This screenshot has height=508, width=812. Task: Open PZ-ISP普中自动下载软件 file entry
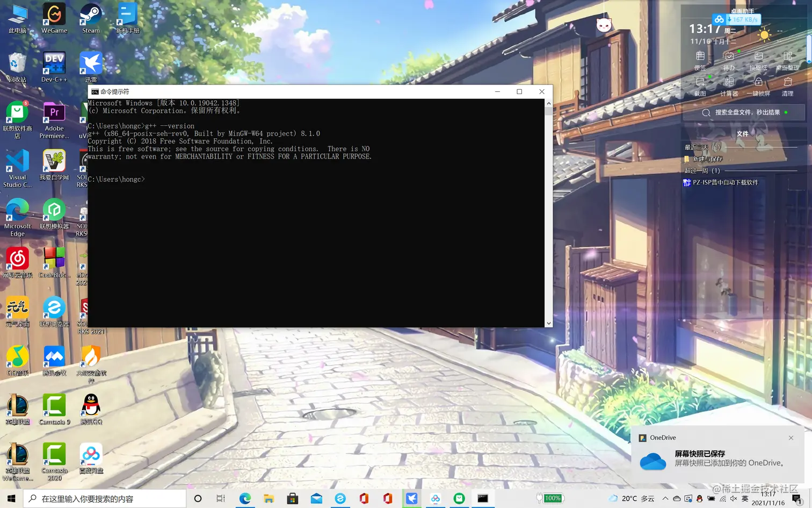(721, 183)
